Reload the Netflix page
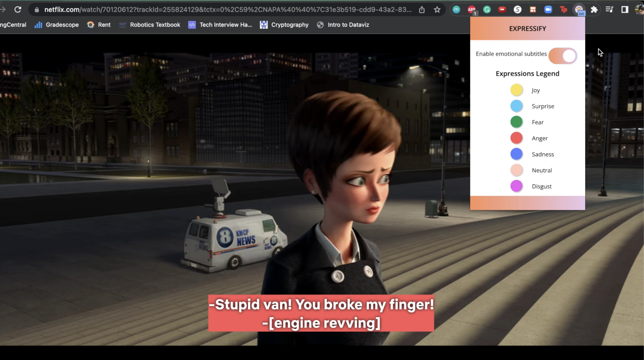Viewport: 644px width, 360px height. pyautogui.click(x=18, y=10)
